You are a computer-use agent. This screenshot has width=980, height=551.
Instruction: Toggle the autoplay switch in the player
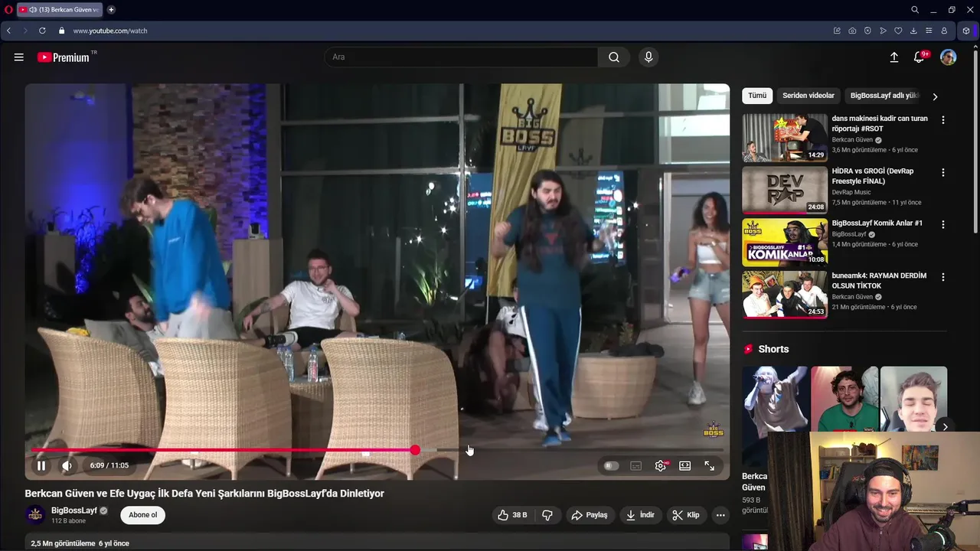tap(610, 465)
